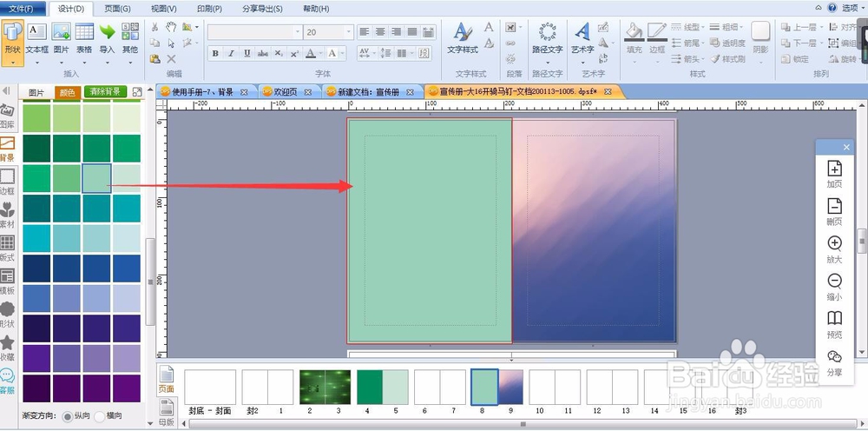Click the 样式刷 style brush button
The height and width of the screenshot is (431, 868).
(728, 59)
